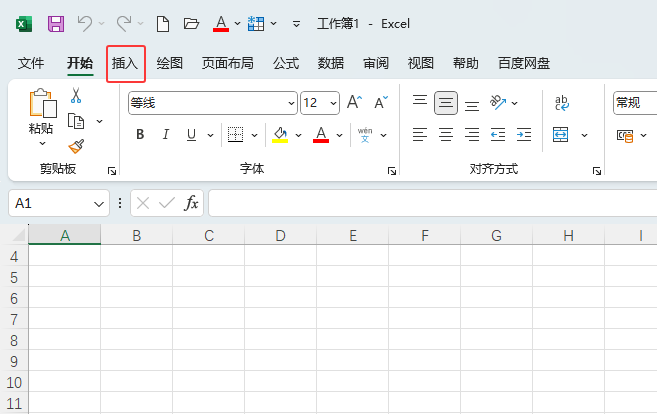Click the Paste clipboard icon
This screenshot has height=414, width=657.
43,103
